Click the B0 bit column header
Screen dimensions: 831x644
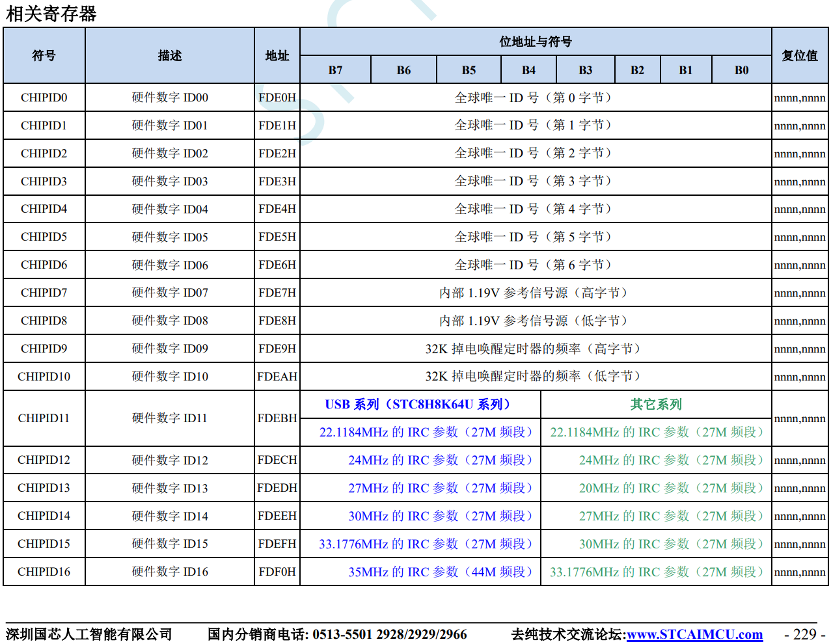point(742,70)
